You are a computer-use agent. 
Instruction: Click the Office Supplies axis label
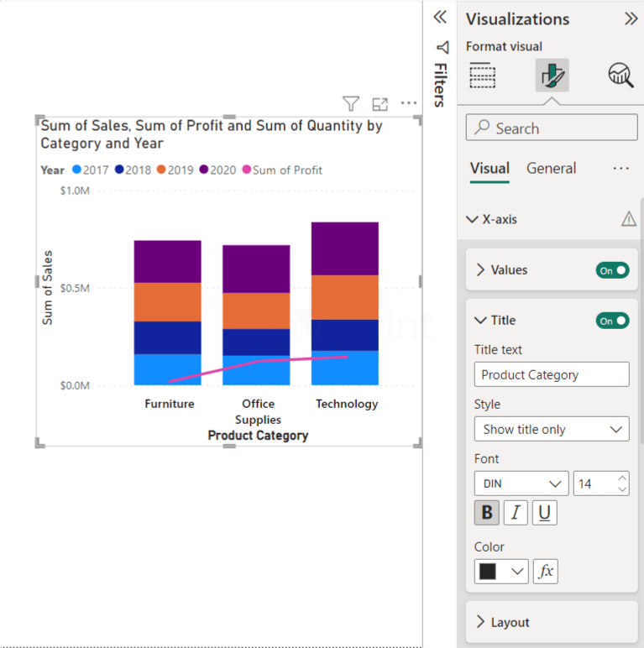(x=258, y=411)
